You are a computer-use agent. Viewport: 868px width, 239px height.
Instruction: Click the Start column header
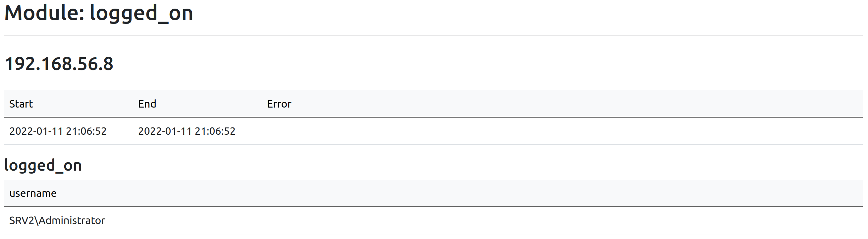[x=21, y=104]
